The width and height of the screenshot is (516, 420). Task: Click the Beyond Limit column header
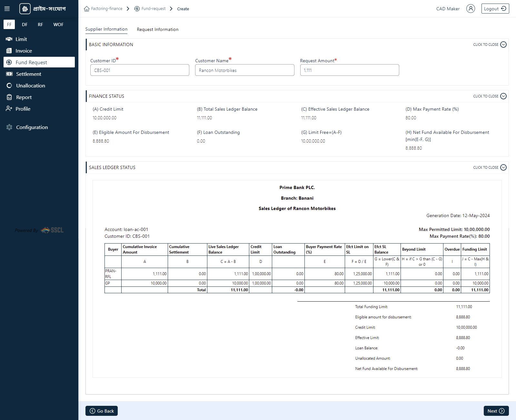click(x=422, y=249)
